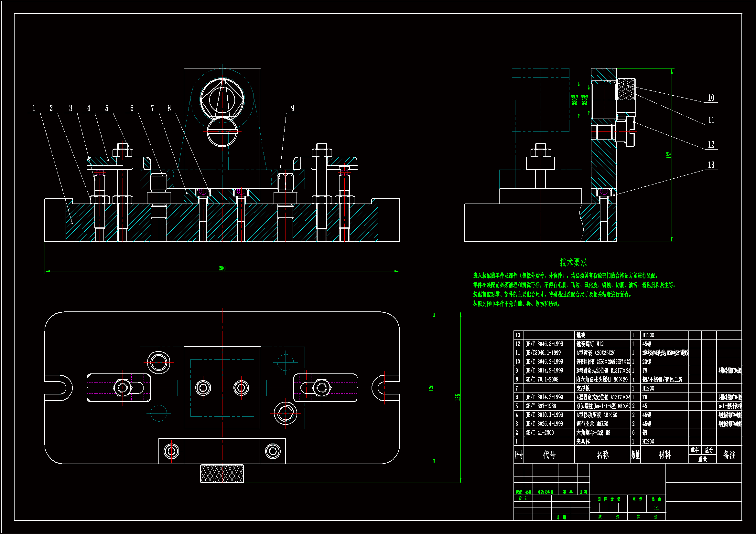
Task: Click the 280 width dimension text
Action: (222, 268)
